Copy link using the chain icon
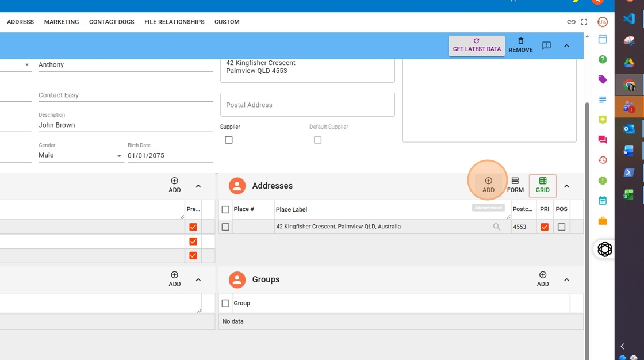Image resolution: width=644 pixels, height=360 pixels. click(x=571, y=22)
